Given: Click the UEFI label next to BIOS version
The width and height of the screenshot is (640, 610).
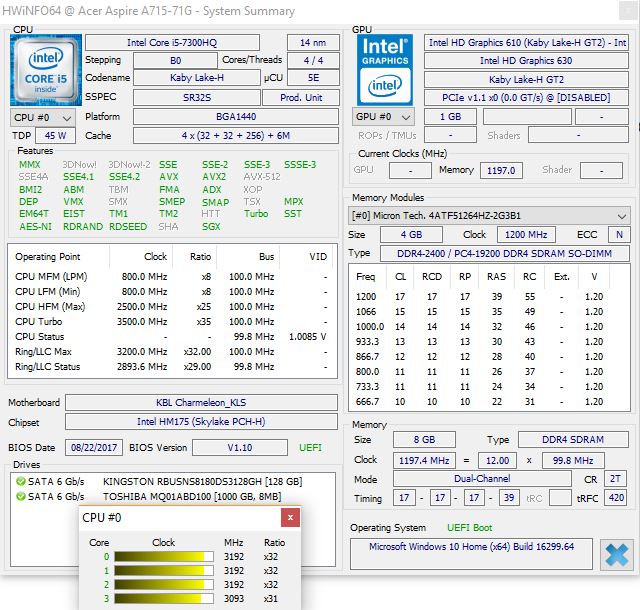Looking at the screenshot, I should click(x=311, y=447).
